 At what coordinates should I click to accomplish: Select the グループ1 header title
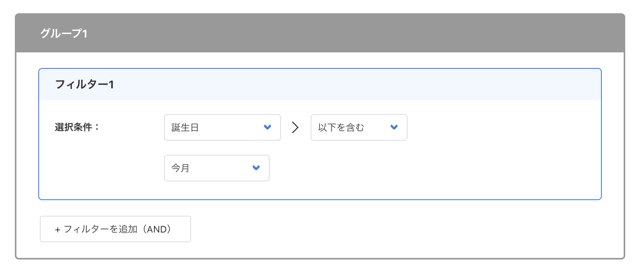click(x=64, y=33)
